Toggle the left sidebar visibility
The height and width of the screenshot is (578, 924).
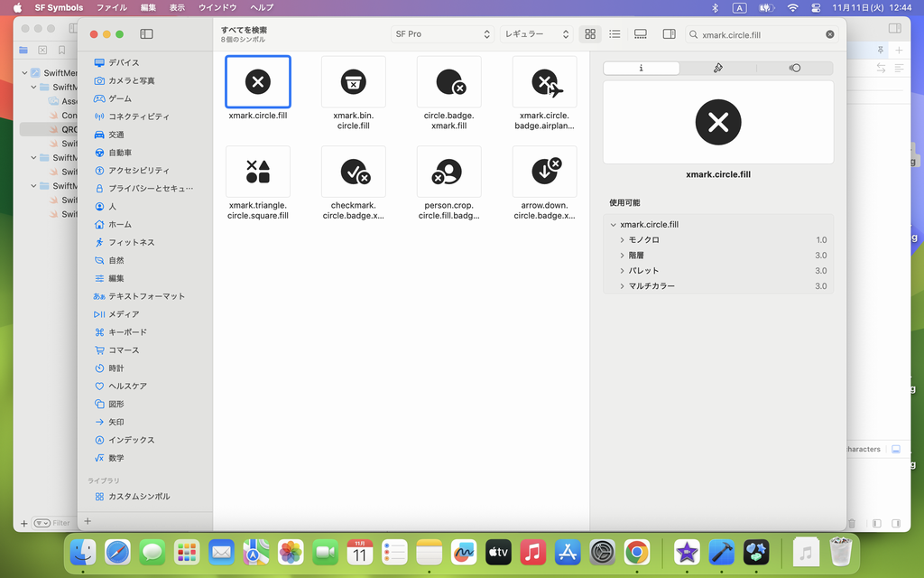[146, 34]
